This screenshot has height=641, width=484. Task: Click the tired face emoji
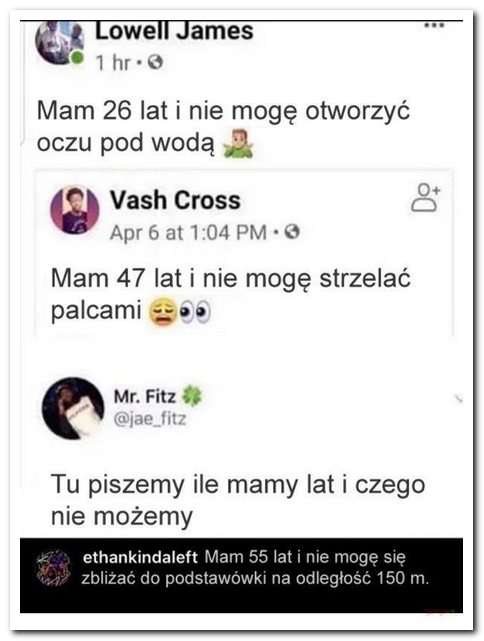point(164,312)
